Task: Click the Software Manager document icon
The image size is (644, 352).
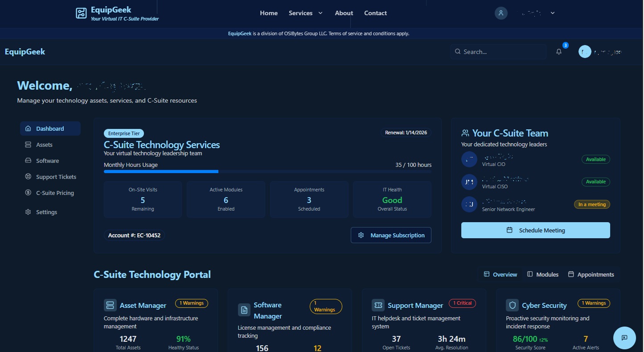Action: (244, 310)
